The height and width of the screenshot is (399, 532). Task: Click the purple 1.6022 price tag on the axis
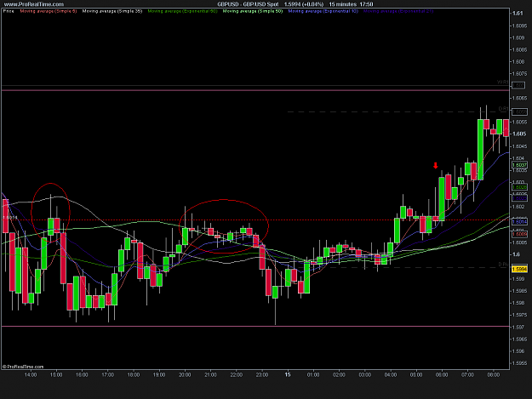519,198
